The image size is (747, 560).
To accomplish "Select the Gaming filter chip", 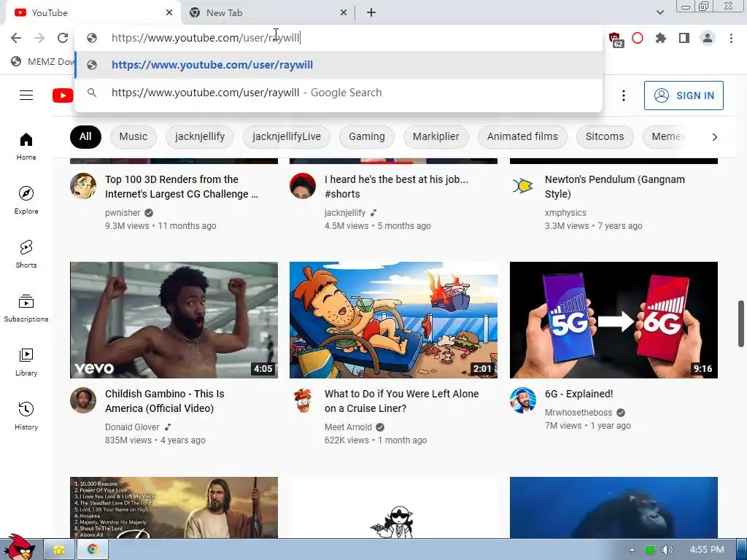I will point(366,136).
